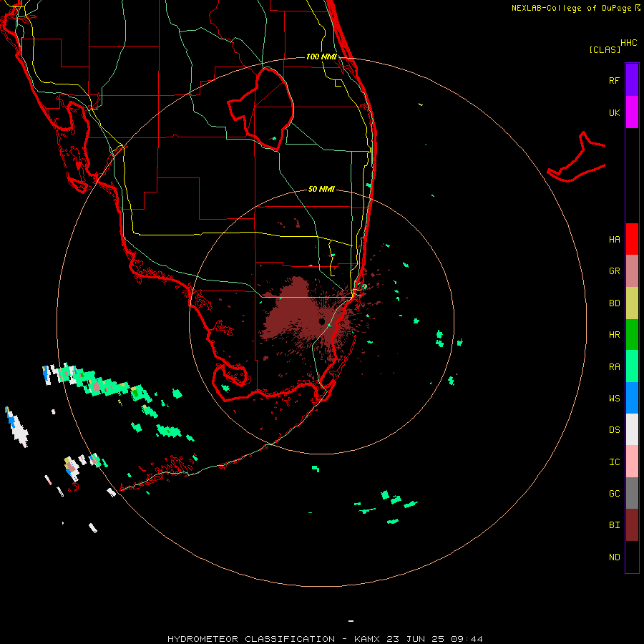Select the light pink IC legend block
The image size is (644, 644).
[x=632, y=462]
